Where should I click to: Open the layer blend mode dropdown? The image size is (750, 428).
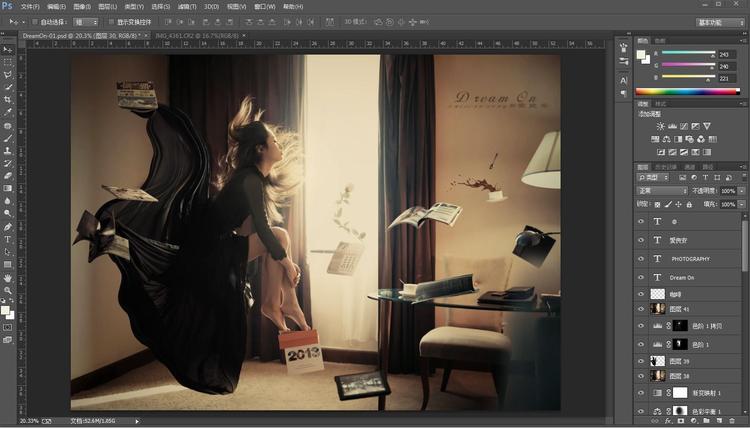point(662,190)
